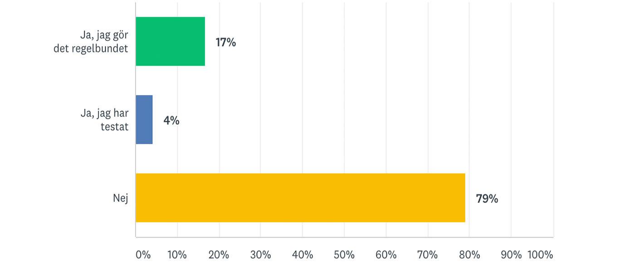
Task: Click the 60% axis tick label
Action: point(386,255)
